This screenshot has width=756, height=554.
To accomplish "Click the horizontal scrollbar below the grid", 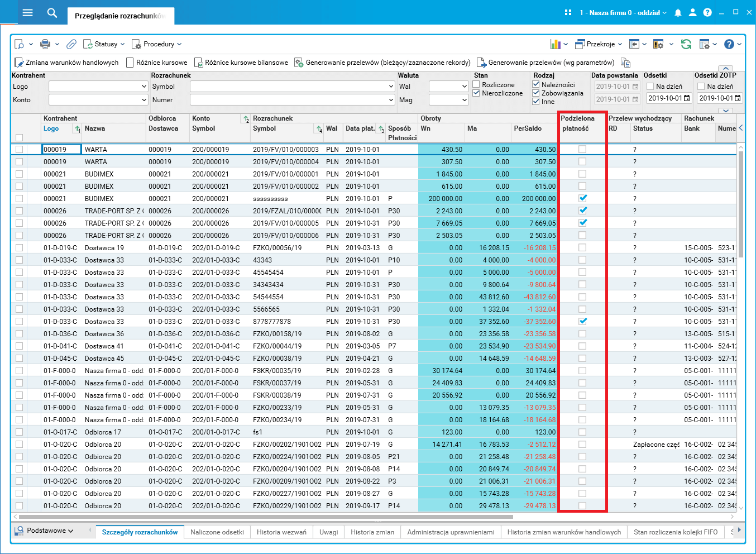I will [265, 517].
